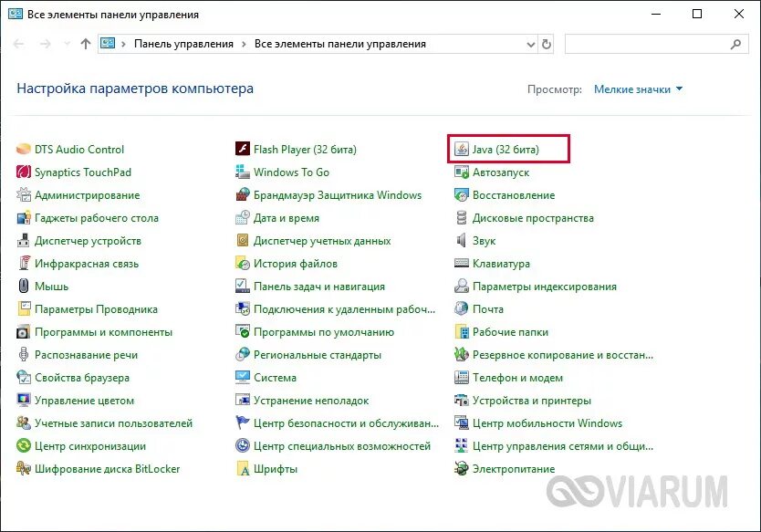Click the Flash Player icon
Viewport: 761px width, 532px height.
coord(242,149)
